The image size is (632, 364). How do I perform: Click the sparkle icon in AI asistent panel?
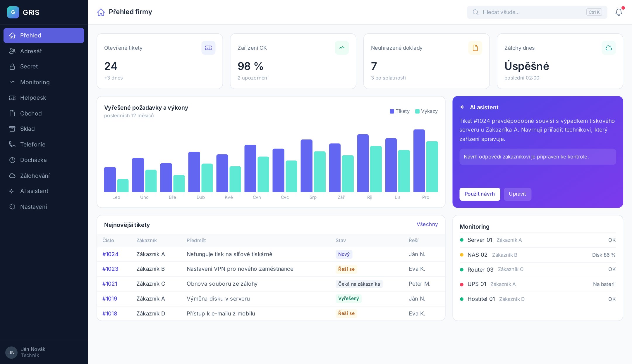[x=462, y=107]
